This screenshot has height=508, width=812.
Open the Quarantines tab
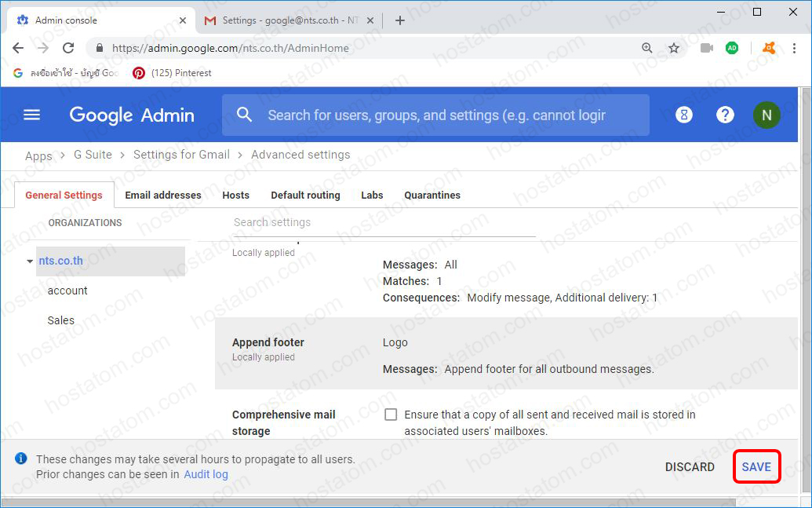(x=432, y=195)
